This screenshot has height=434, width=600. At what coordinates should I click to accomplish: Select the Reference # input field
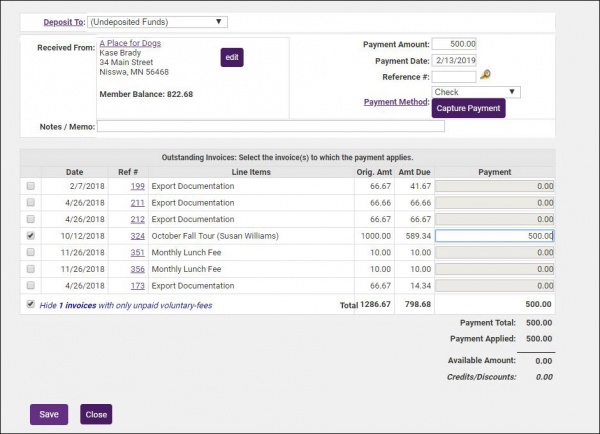click(455, 76)
